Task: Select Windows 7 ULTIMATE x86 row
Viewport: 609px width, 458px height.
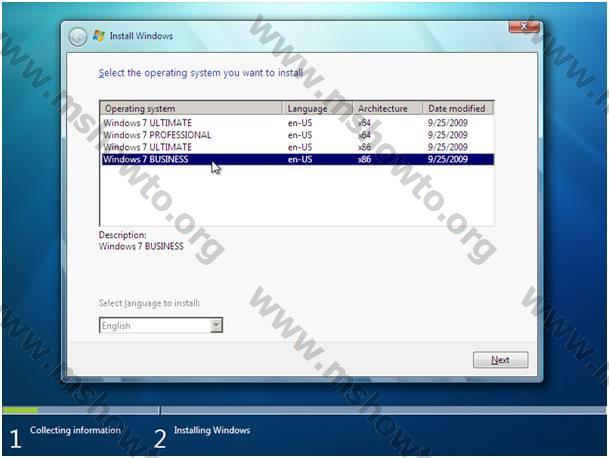Action: point(297,147)
